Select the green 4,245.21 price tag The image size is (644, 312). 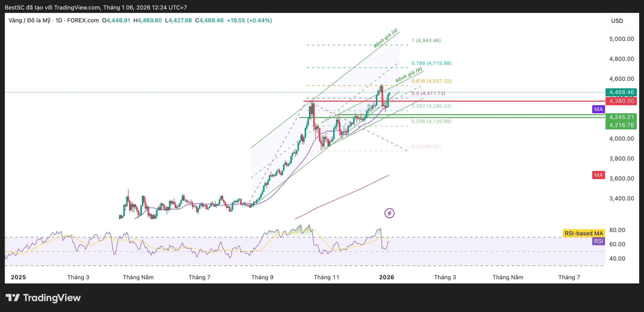click(x=621, y=117)
